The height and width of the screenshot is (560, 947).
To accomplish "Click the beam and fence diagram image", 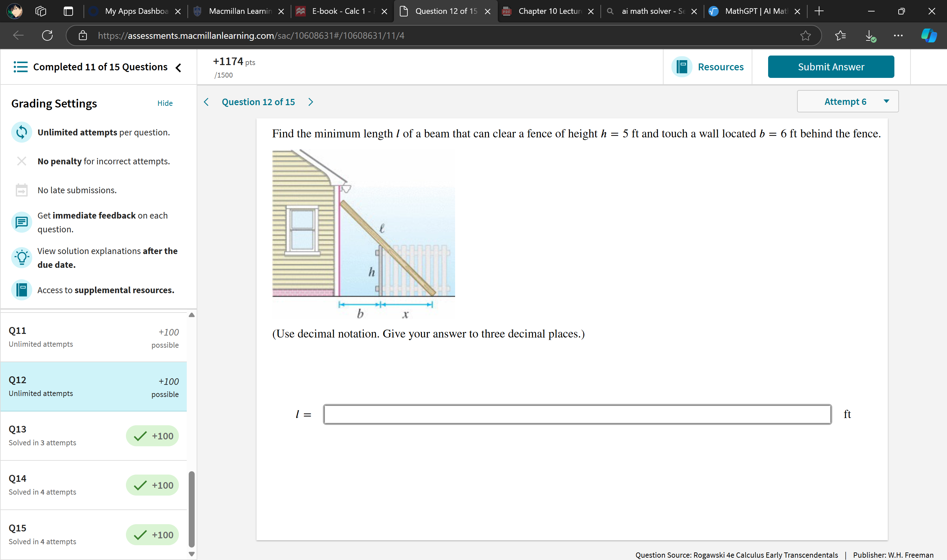I will [363, 234].
